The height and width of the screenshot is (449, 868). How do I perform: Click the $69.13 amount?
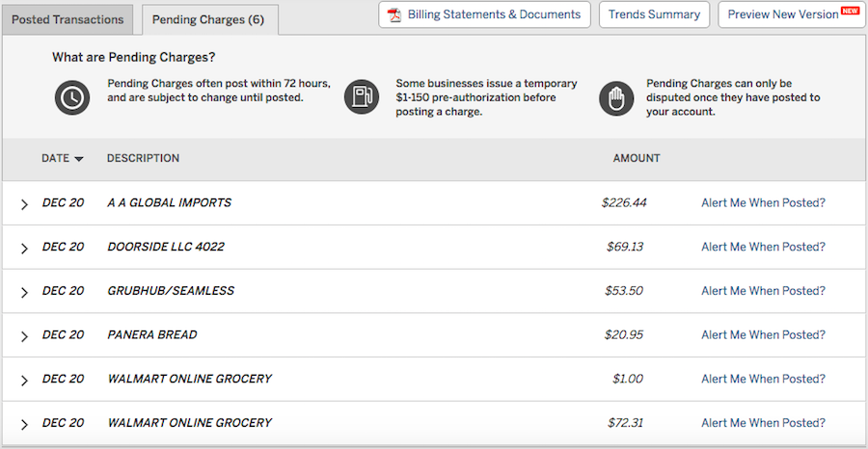(x=625, y=247)
